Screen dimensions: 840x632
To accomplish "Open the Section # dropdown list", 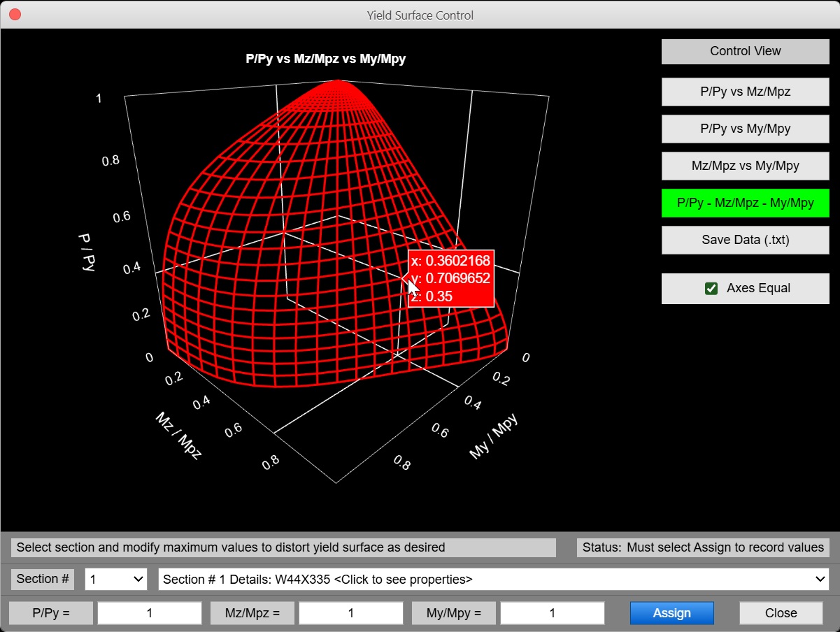I will pyautogui.click(x=115, y=579).
